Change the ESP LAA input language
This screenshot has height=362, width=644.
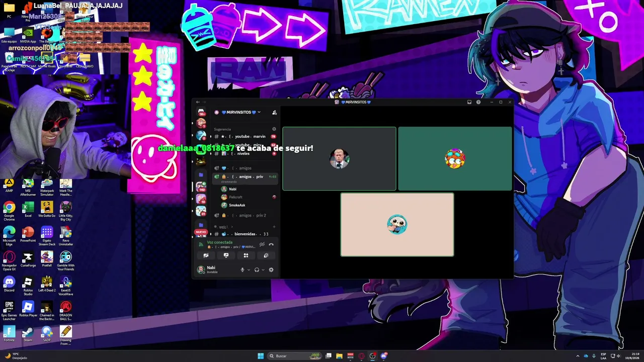[603, 356]
